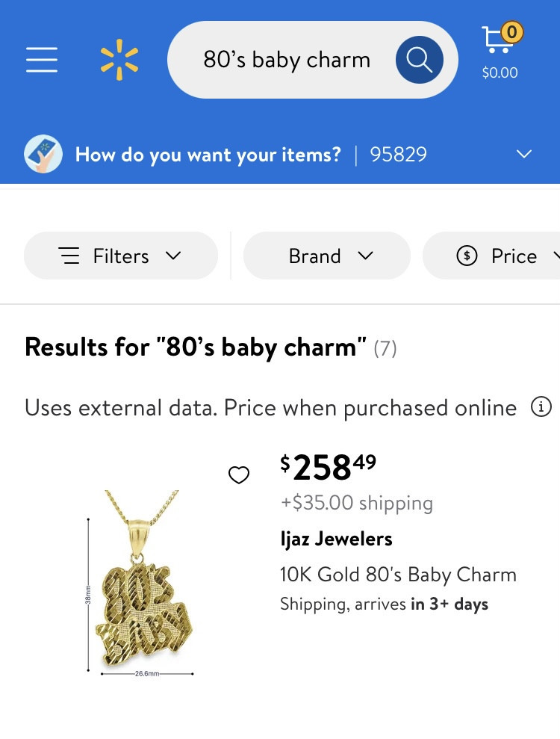Expand the Filters dropdown

[x=121, y=256]
